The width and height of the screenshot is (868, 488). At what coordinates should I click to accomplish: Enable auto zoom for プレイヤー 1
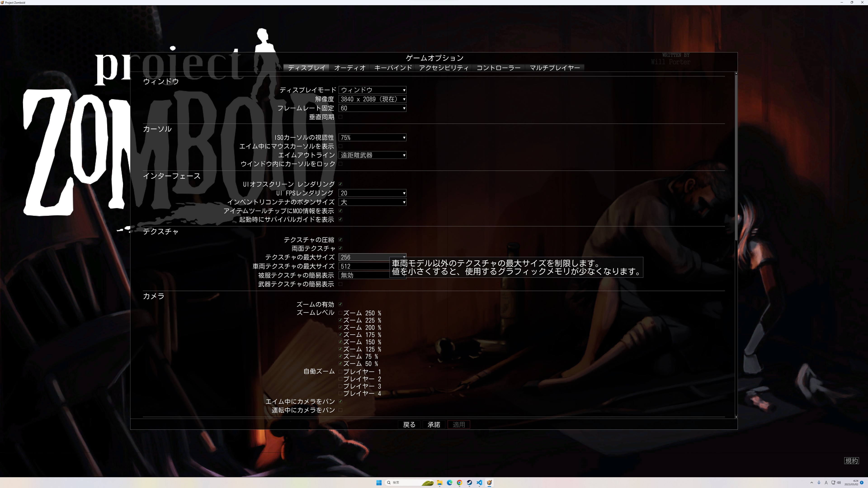(340, 372)
